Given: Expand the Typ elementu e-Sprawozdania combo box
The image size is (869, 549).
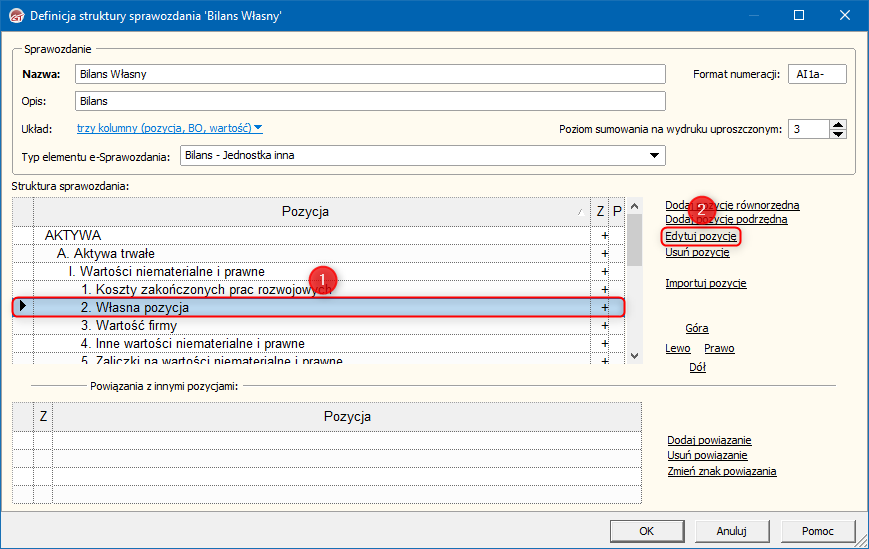Looking at the screenshot, I should click(655, 155).
